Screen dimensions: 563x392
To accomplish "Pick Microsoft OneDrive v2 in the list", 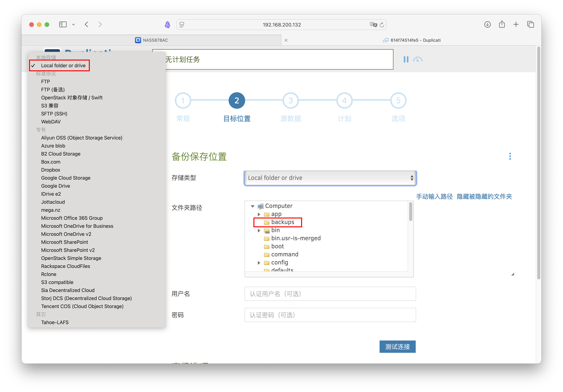I will coord(66,234).
